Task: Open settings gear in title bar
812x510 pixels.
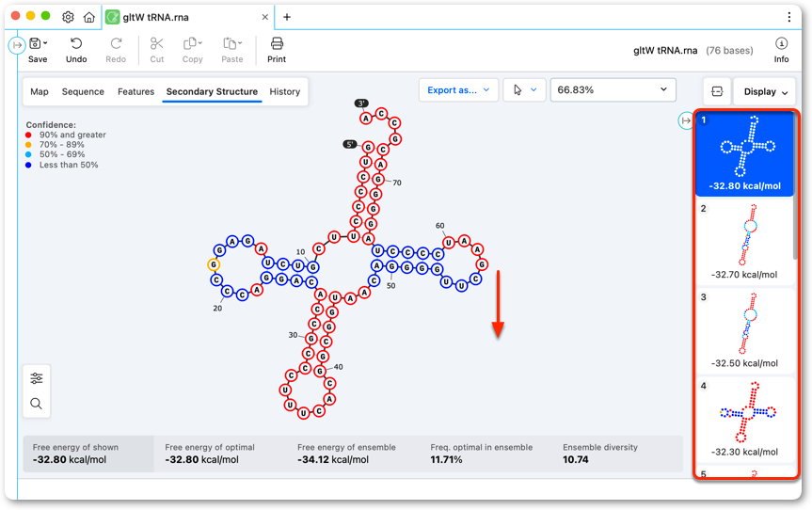Action: 68,17
